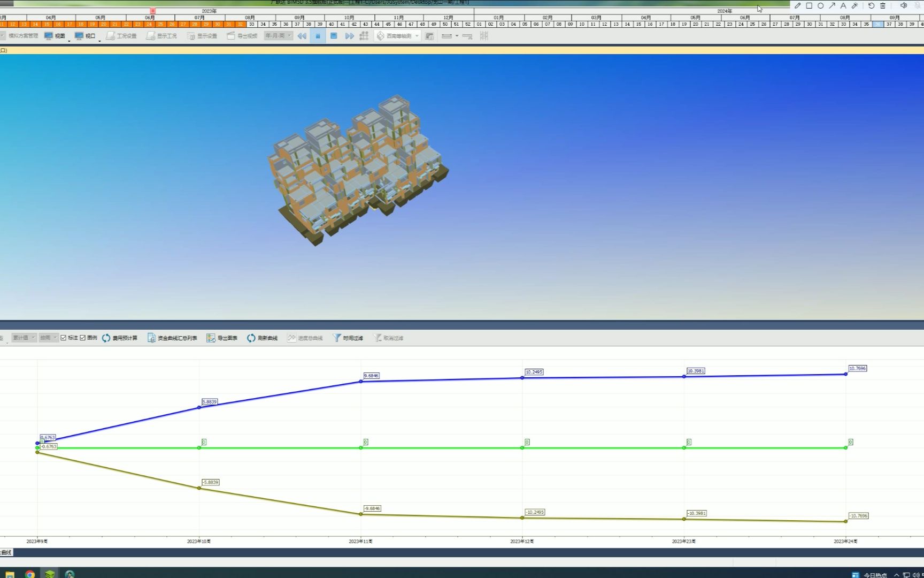Image resolution: width=924 pixels, height=578 pixels.
Task: Click the red timeline marker above 06月
Action: (x=153, y=11)
